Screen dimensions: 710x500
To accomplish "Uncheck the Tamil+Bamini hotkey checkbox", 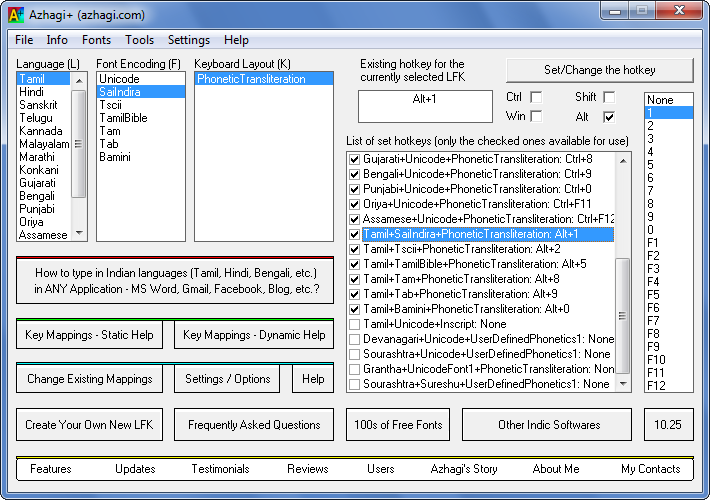I will pos(355,309).
